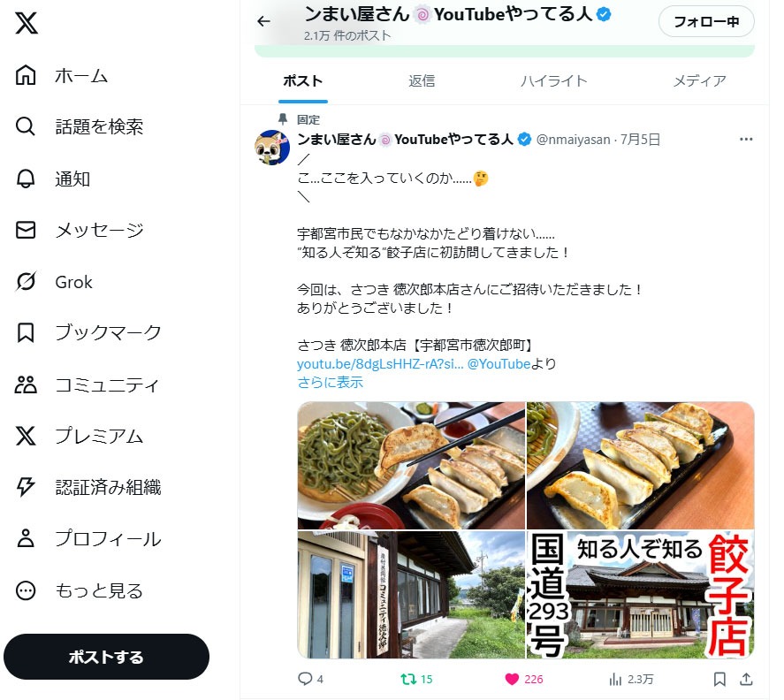
Task: Open メッセージ envelope icon
Action: pyautogui.click(x=26, y=230)
